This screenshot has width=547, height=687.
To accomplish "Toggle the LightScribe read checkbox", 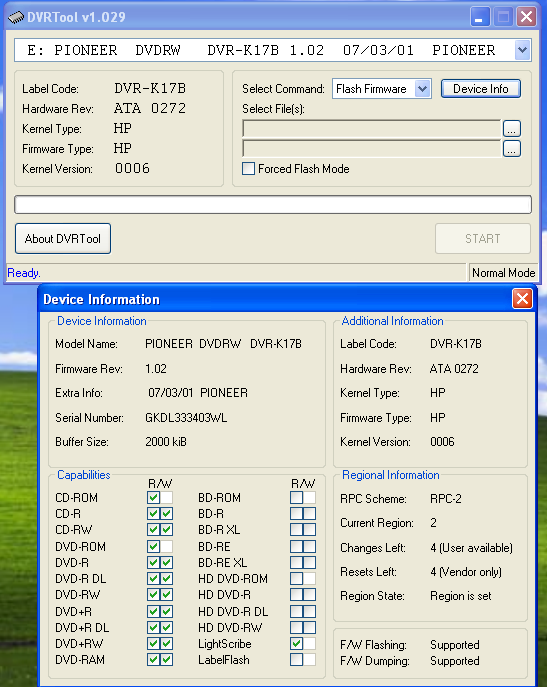I will [296, 644].
